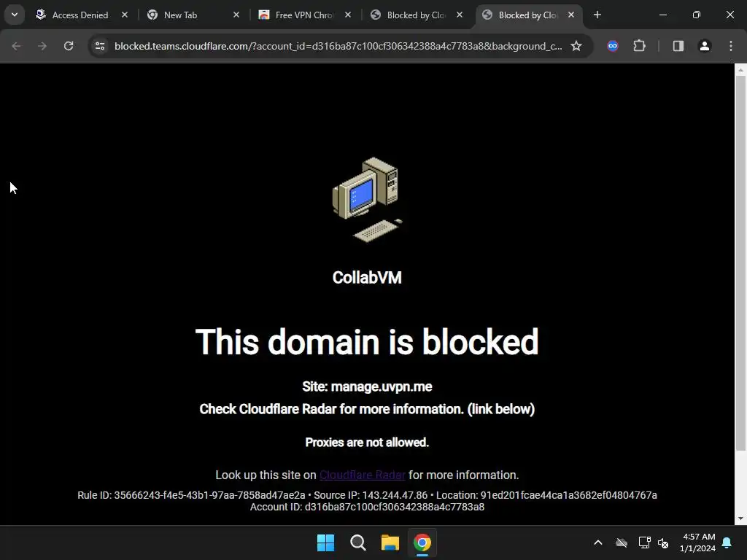The height and width of the screenshot is (560, 747).
Task: Open the Chrome profile avatar
Action: point(704,46)
